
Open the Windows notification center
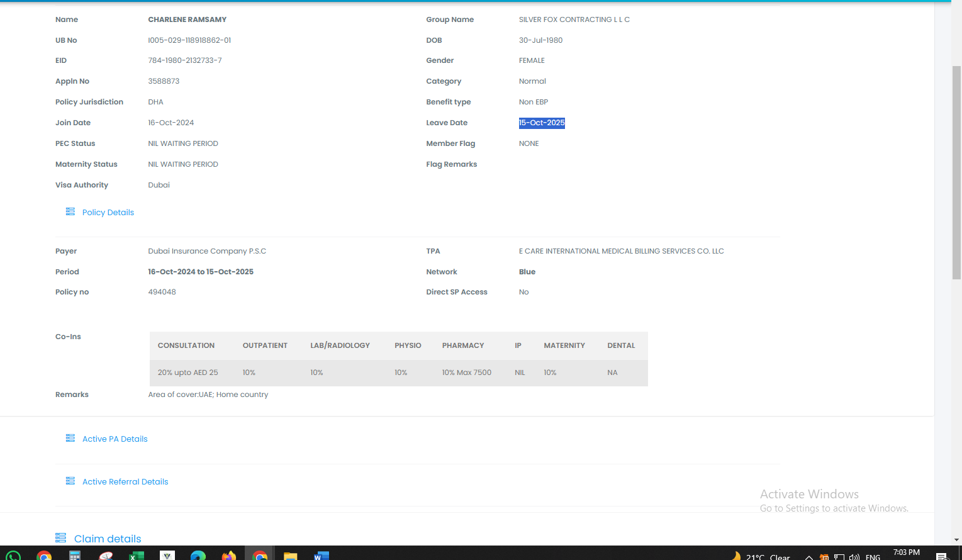click(x=942, y=557)
